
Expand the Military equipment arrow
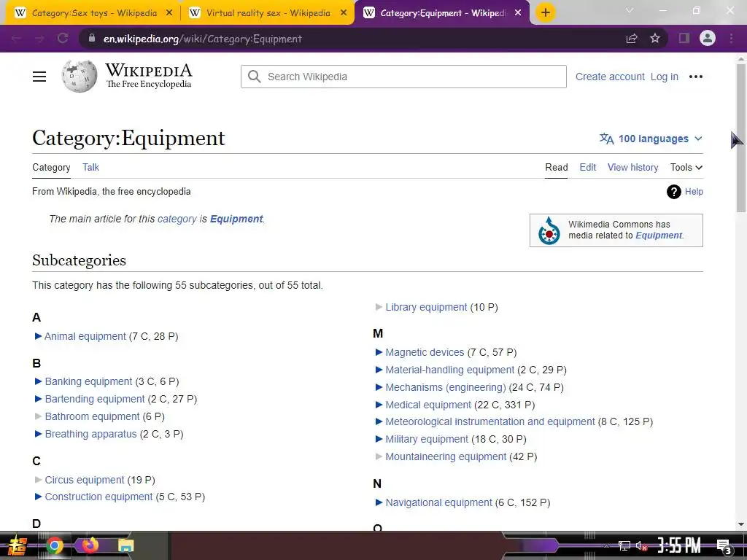(x=379, y=439)
